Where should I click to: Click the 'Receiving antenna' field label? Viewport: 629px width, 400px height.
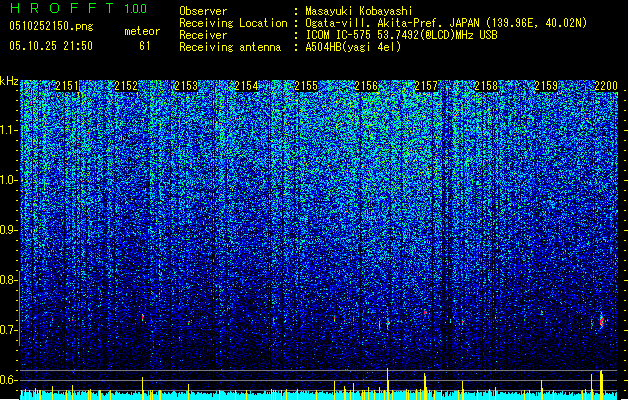[x=230, y=47]
